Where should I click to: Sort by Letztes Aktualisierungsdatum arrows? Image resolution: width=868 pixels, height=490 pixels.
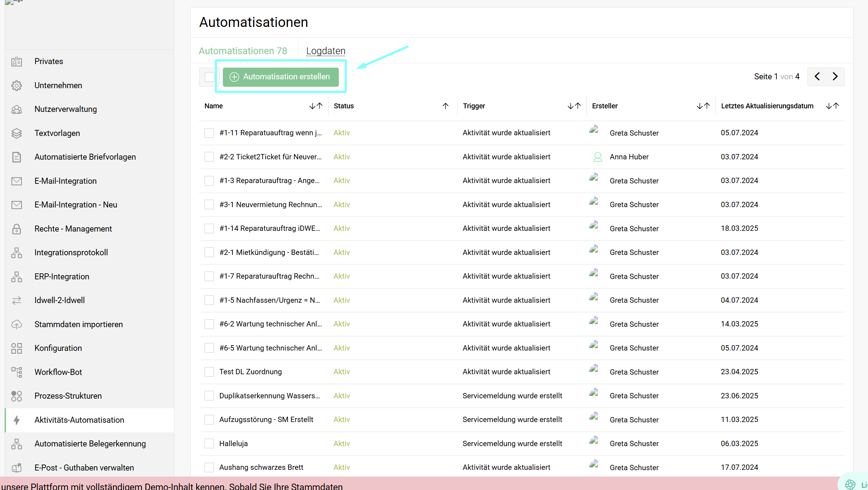832,106
